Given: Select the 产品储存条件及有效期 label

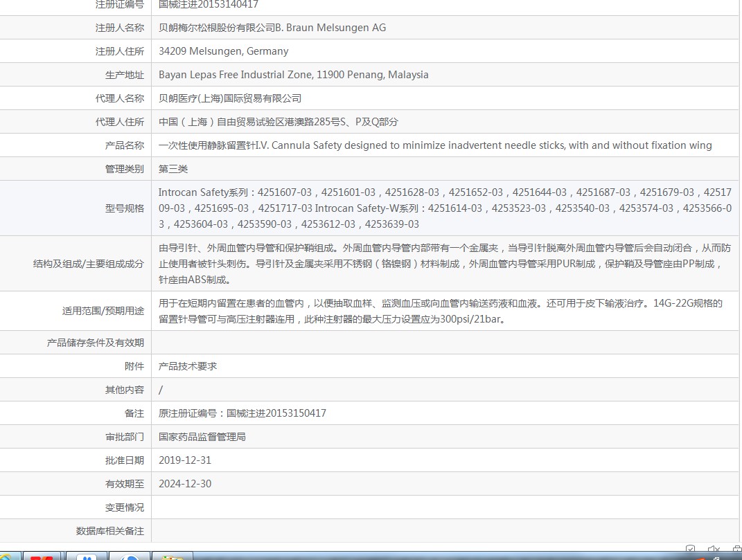Looking at the screenshot, I should (95, 343).
